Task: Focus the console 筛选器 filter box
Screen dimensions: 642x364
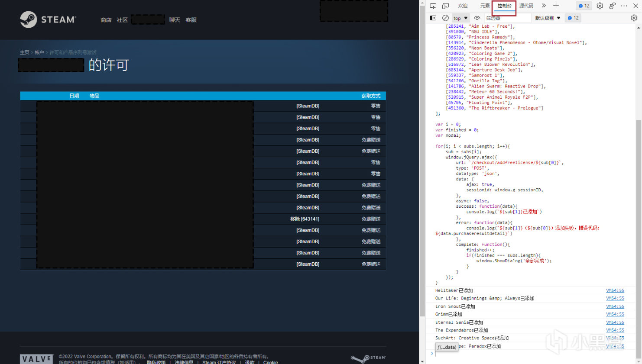Action: point(507,18)
